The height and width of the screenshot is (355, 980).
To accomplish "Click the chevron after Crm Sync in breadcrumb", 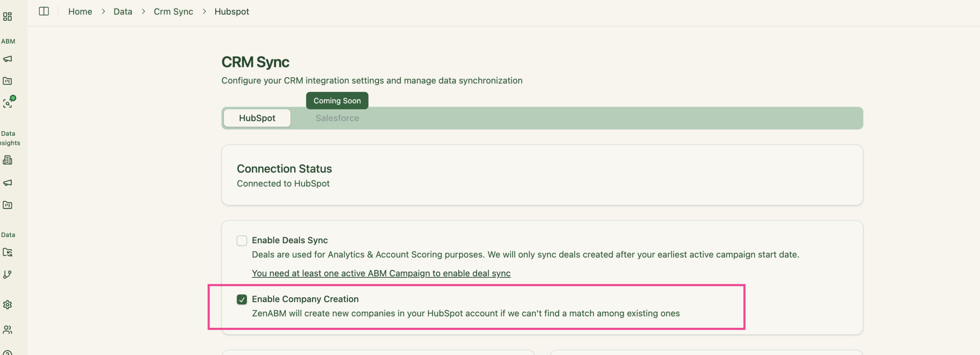I will click(204, 11).
